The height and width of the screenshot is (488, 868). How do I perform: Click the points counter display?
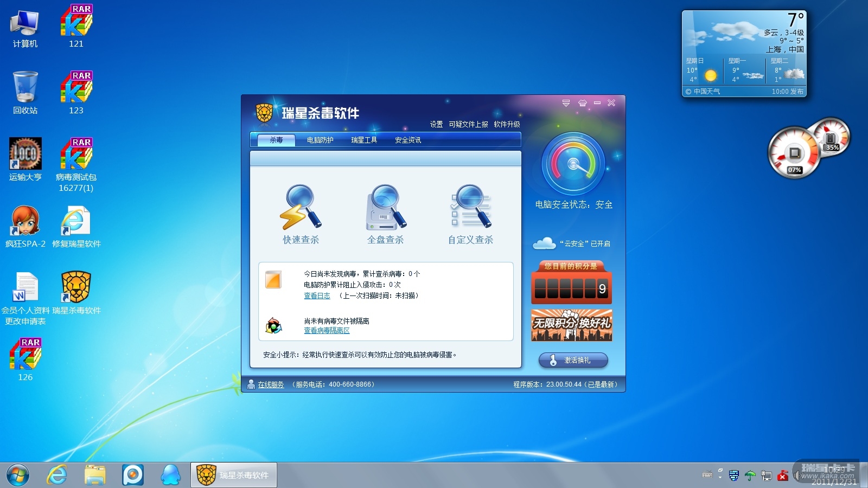click(571, 288)
